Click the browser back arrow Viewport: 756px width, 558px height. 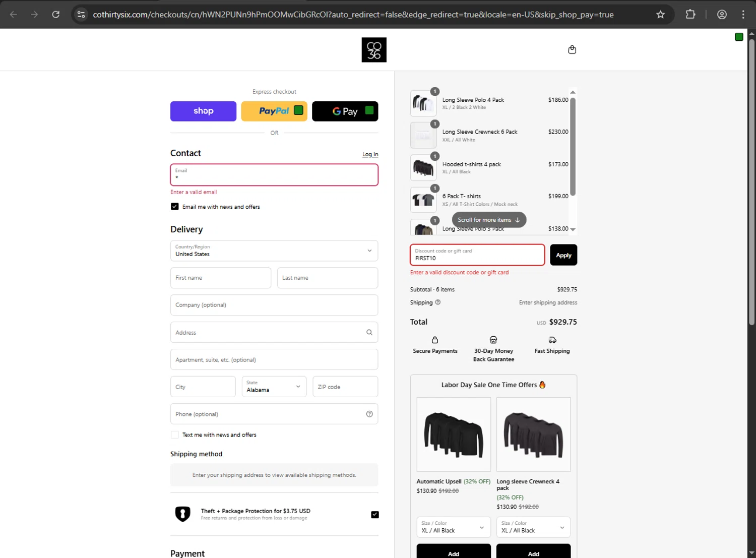[x=14, y=15]
